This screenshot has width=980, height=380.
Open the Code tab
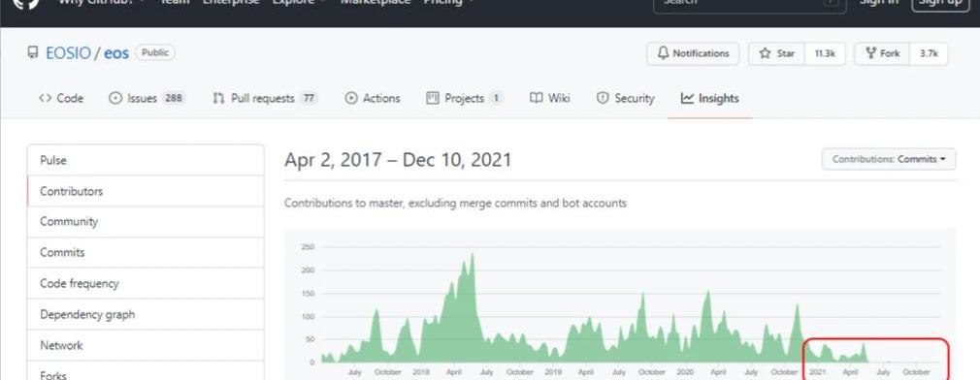click(60, 98)
